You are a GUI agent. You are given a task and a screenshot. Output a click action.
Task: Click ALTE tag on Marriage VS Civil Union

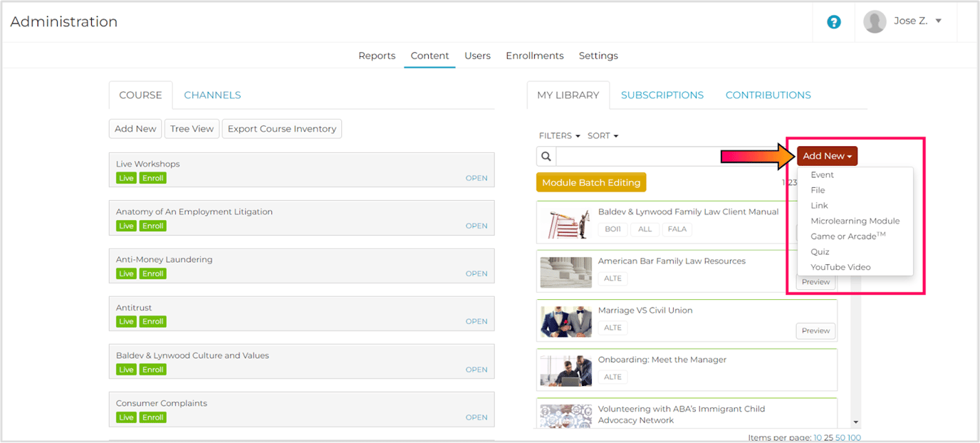coord(612,328)
